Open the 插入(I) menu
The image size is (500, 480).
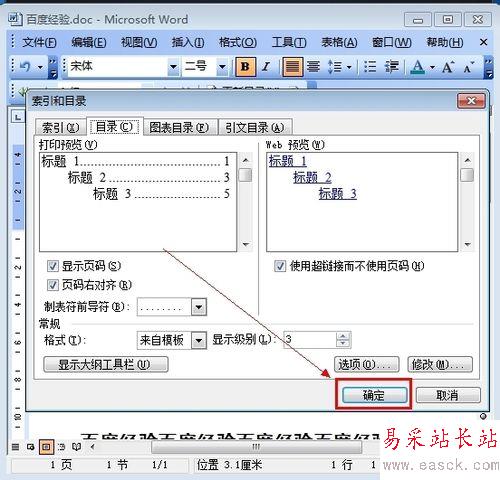pyautogui.click(x=188, y=42)
